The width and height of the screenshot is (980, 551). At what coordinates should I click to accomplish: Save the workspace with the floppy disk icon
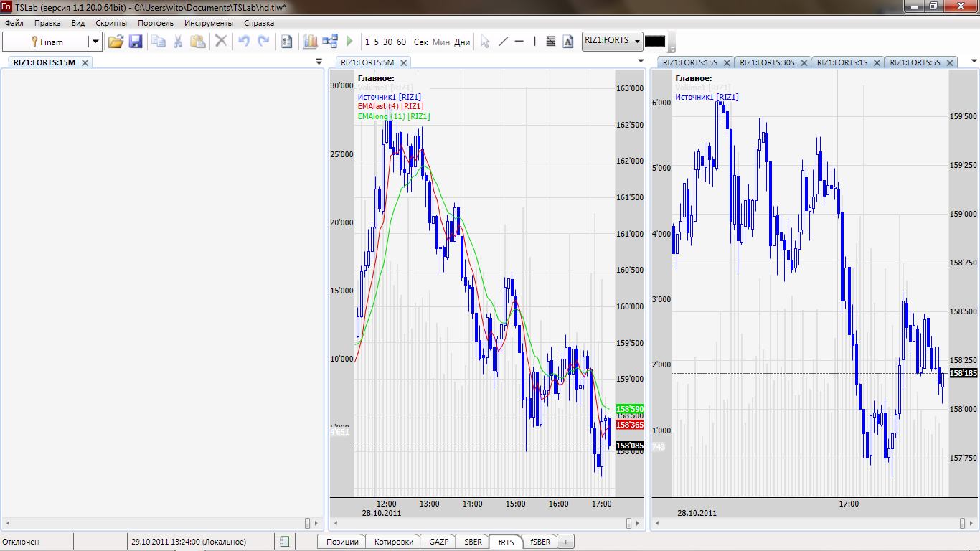[135, 42]
